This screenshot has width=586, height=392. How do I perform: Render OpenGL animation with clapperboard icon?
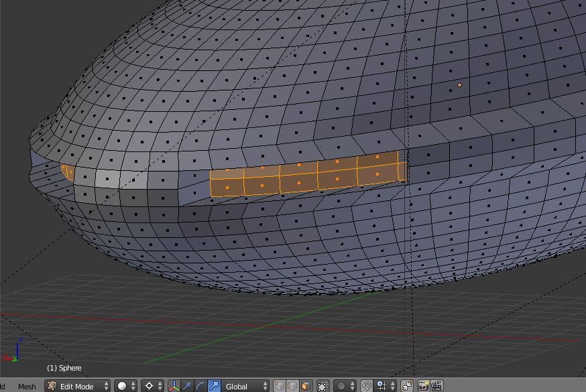pos(437,386)
